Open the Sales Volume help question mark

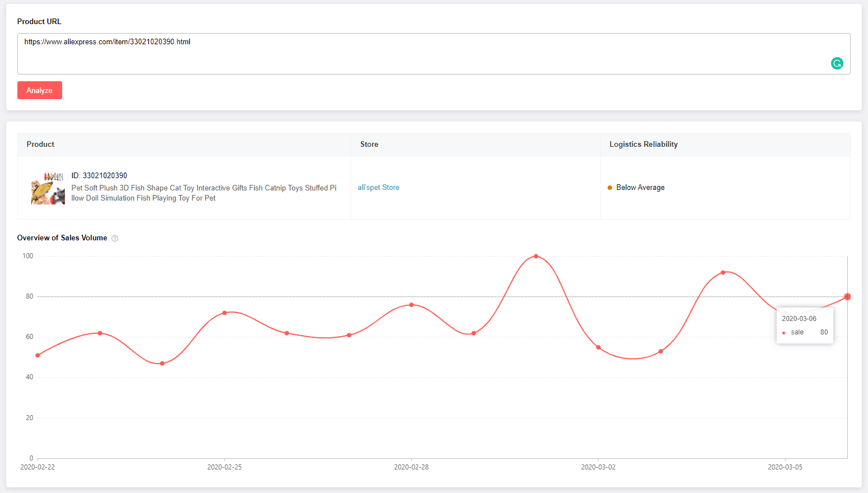(x=114, y=238)
